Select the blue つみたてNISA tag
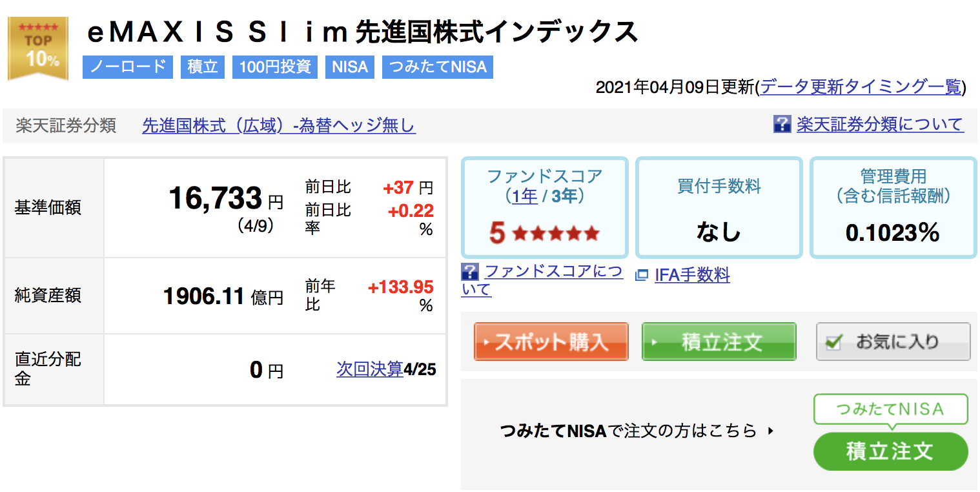The image size is (980, 492). (438, 67)
